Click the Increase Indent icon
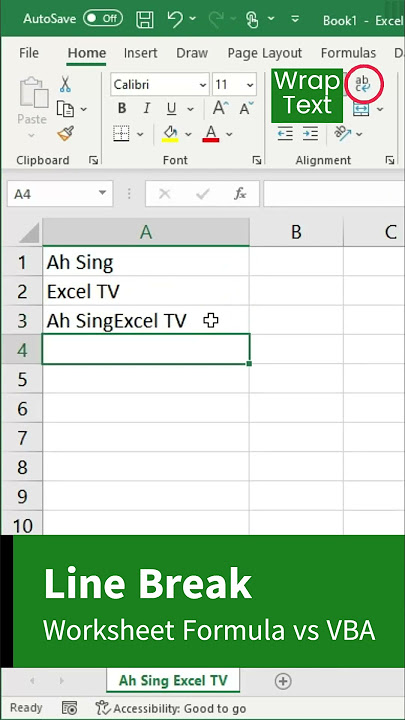 coord(310,134)
